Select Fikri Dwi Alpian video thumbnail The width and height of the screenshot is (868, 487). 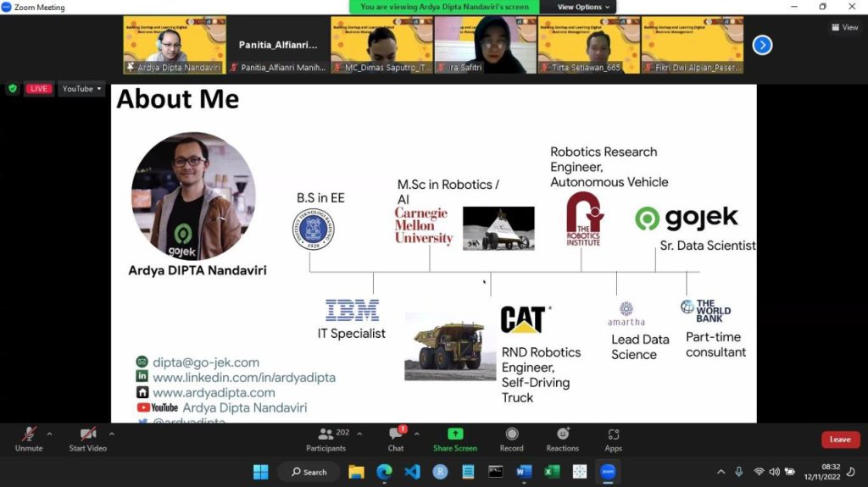tap(693, 45)
